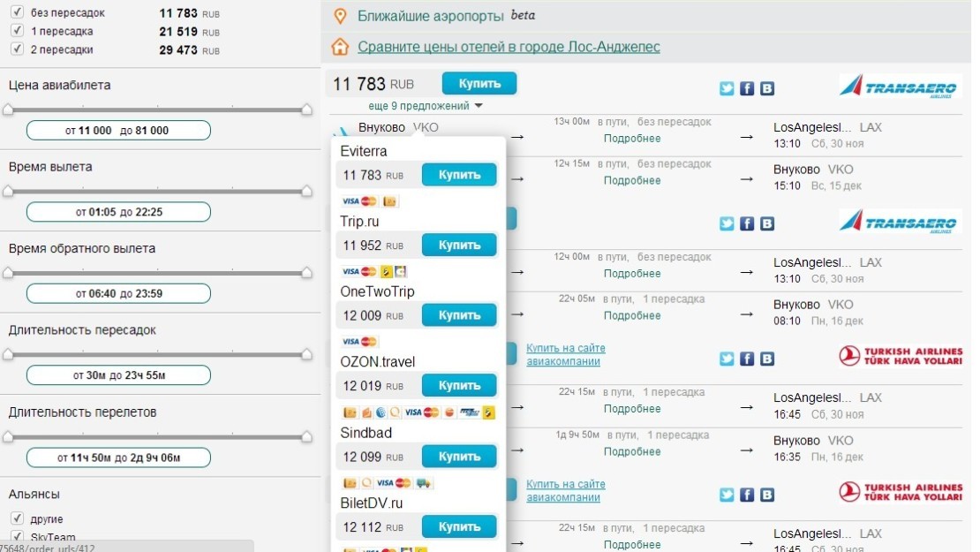Click right handle of ticket price slider
Image resolution: width=980 pixels, height=552 pixels.
(x=306, y=110)
